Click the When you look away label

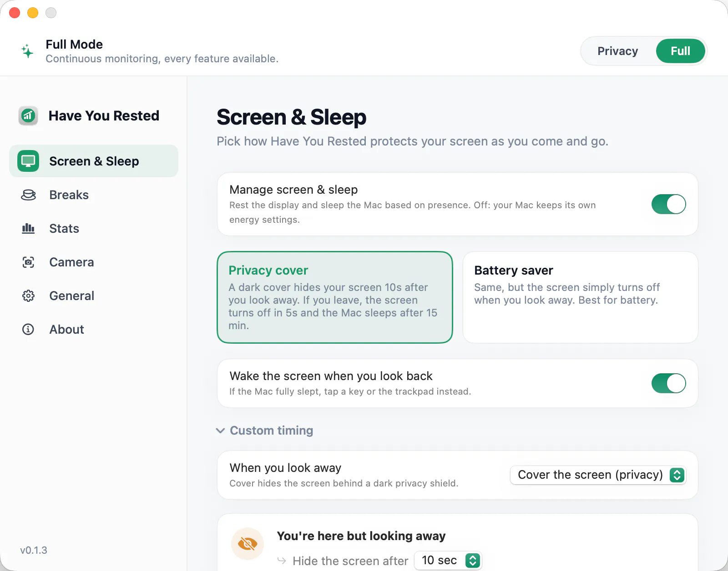tap(285, 468)
